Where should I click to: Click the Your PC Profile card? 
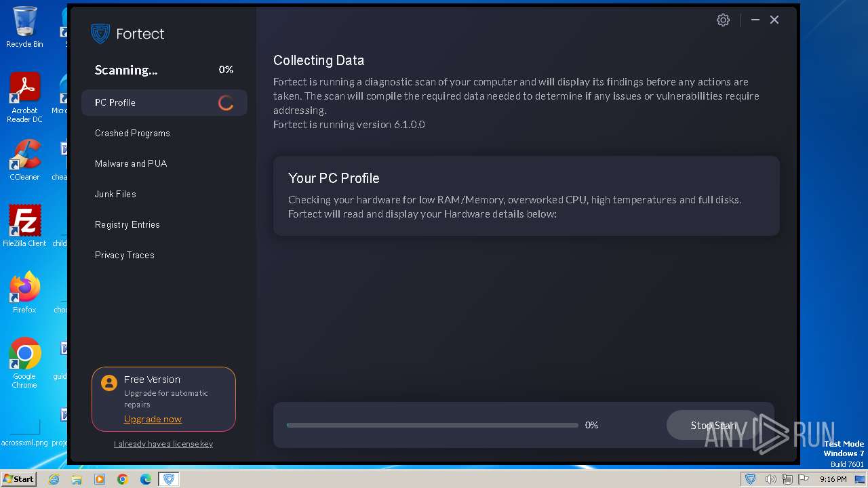coord(526,196)
